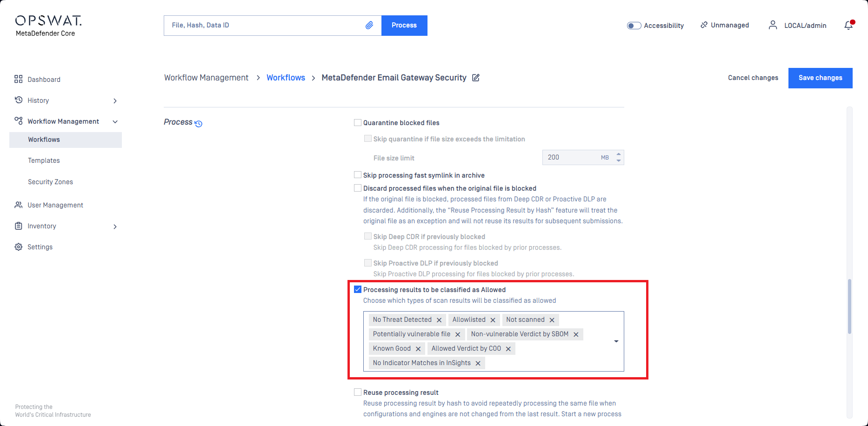The height and width of the screenshot is (426, 868).
Task: Click LOCAL/admin account name
Action: [805, 26]
